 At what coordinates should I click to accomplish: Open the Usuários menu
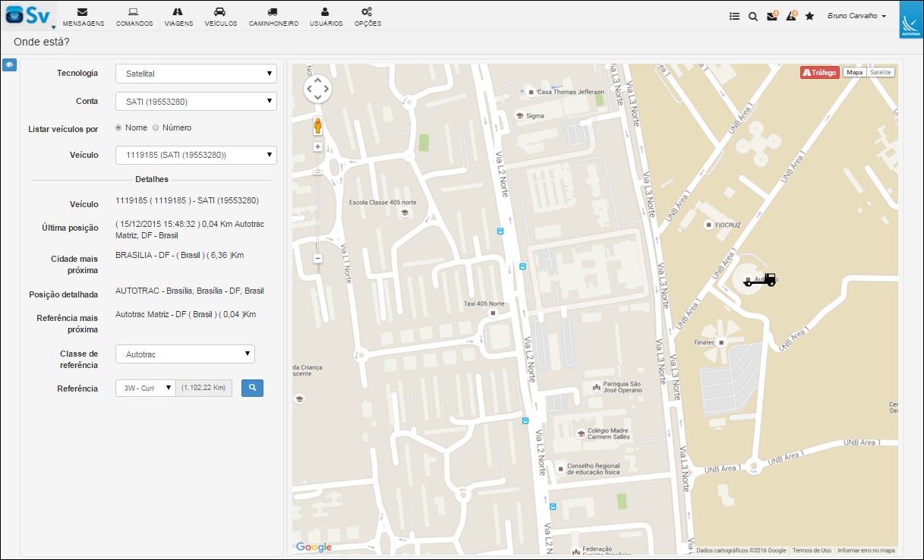point(326,17)
